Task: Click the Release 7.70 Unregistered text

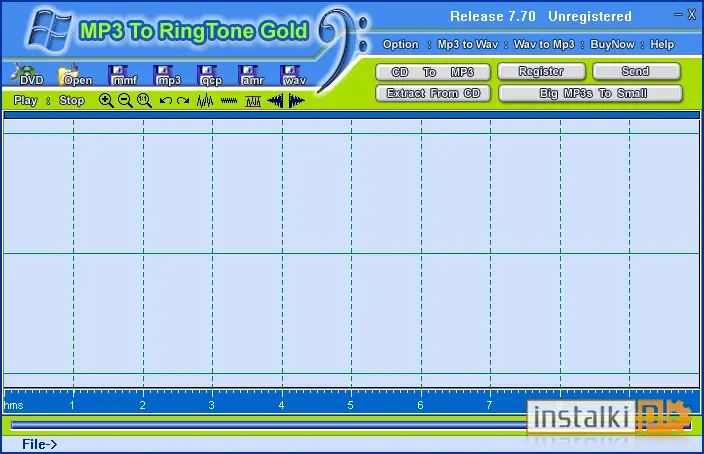Action: coord(541,17)
